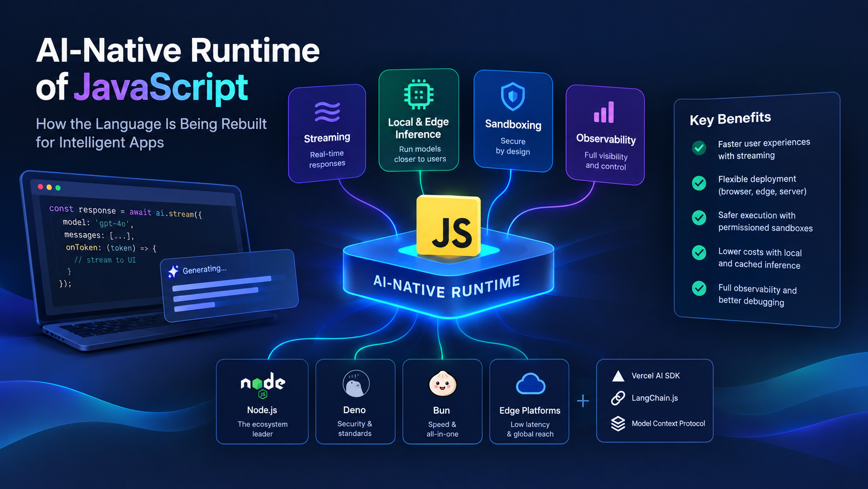Click checkmark beside Safer execution
This screenshot has width=868, height=489.
(699, 218)
